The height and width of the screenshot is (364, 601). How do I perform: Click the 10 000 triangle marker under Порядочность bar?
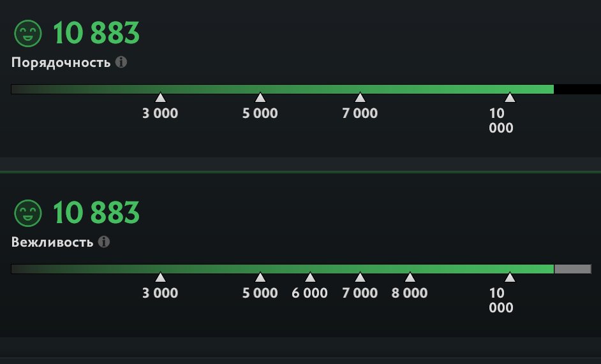510,98
